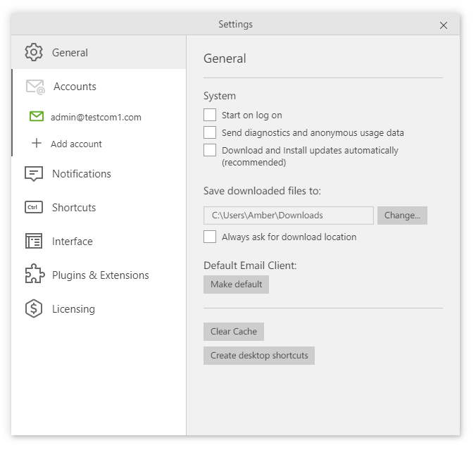The image size is (476, 450).
Task: Click the Notifications speech bubble icon
Action: pos(34,174)
